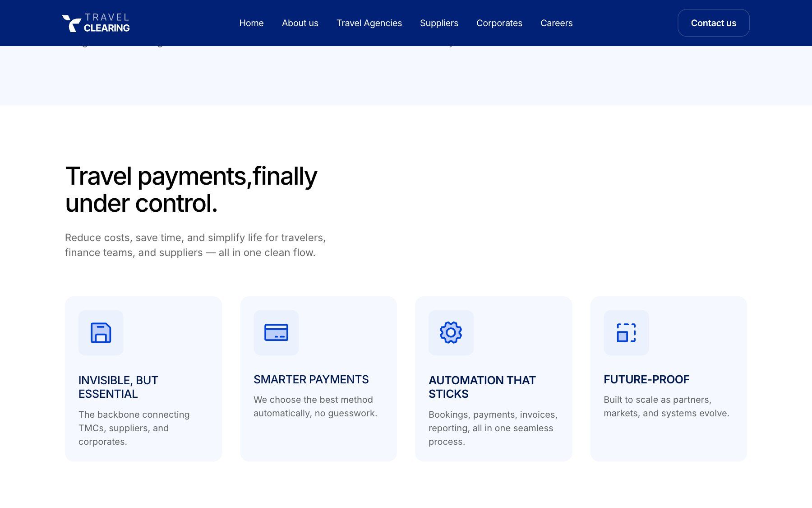
Task: Click the gear automation icon
Action: (451, 333)
